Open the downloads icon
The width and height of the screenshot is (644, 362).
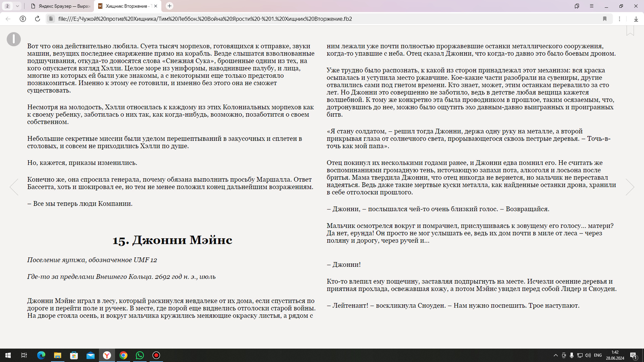coord(636,19)
